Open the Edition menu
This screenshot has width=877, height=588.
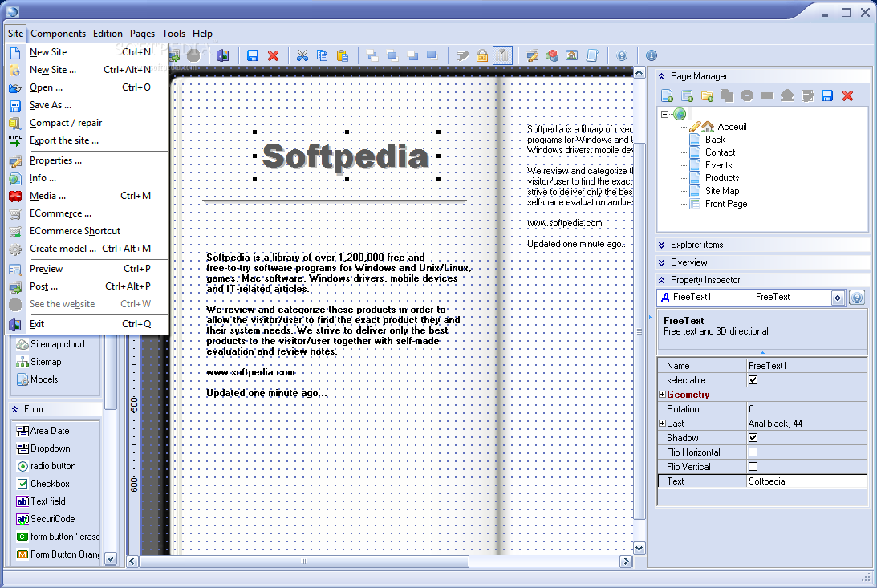point(108,34)
